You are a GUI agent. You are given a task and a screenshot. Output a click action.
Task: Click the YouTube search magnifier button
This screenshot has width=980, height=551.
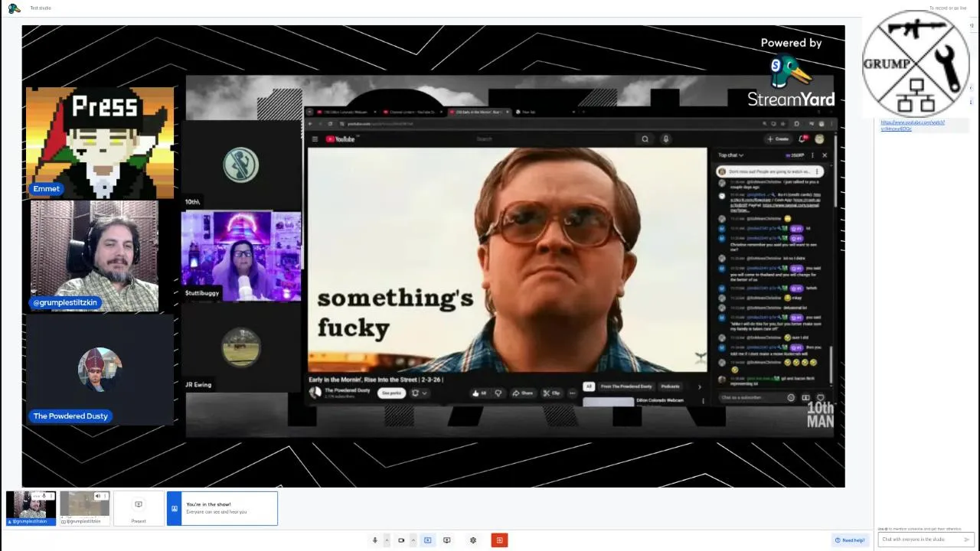pos(645,139)
